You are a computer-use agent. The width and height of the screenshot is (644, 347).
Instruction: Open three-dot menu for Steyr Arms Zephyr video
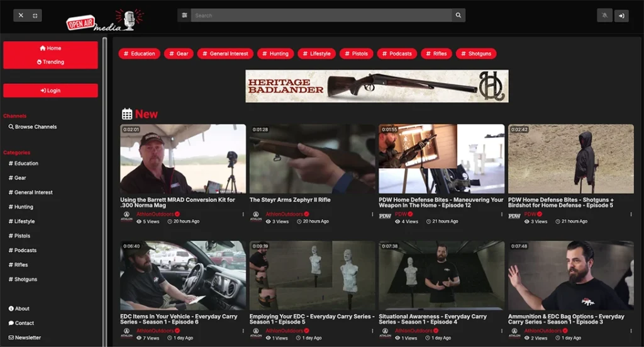[x=373, y=215]
